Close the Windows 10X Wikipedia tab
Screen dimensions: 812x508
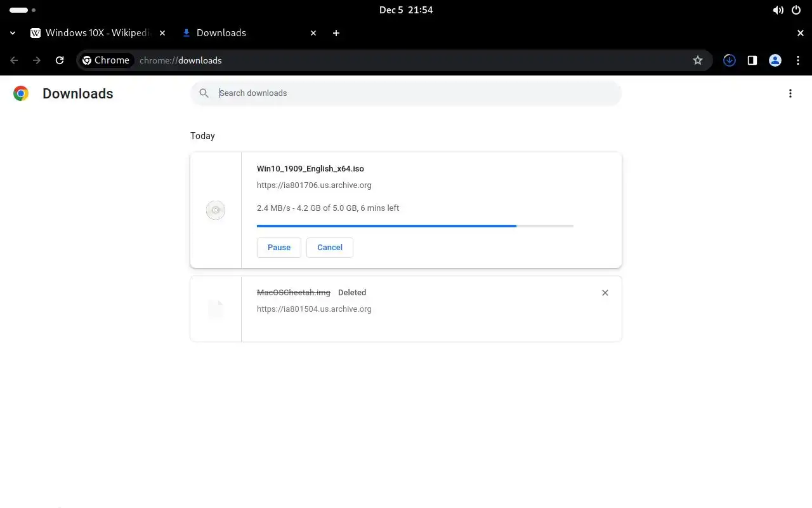[x=162, y=33]
